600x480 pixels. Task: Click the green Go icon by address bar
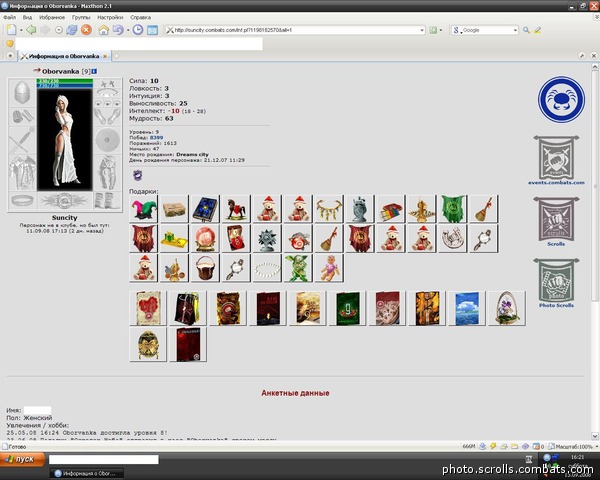coord(433,30)
